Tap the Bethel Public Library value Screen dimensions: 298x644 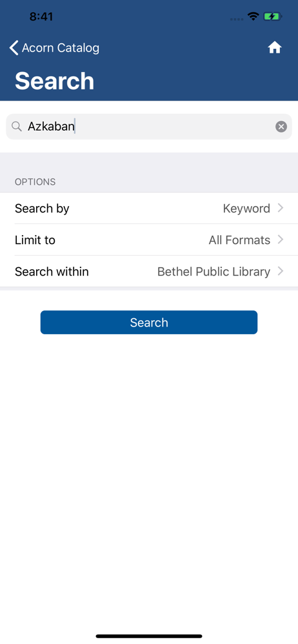(x=214, y=272)
